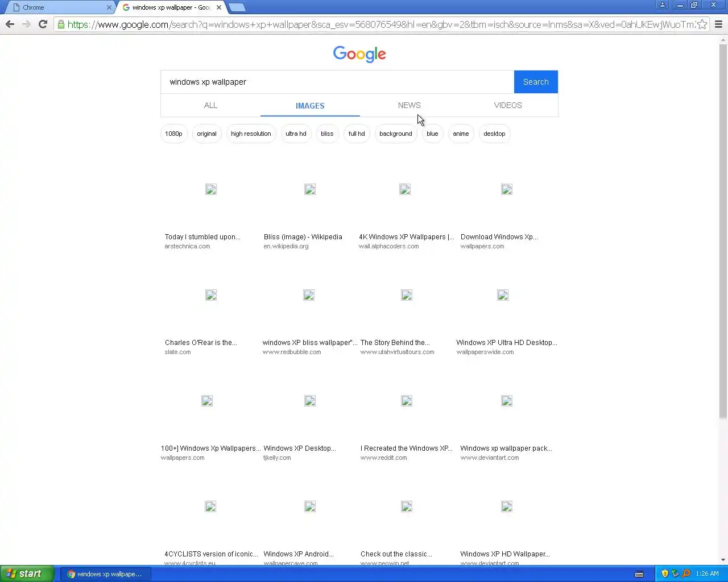The width and height of the screenshot is (728, 582).
Task: Open the Windows XP start menu
Action: pyautogui.click(x=27, y=574)
